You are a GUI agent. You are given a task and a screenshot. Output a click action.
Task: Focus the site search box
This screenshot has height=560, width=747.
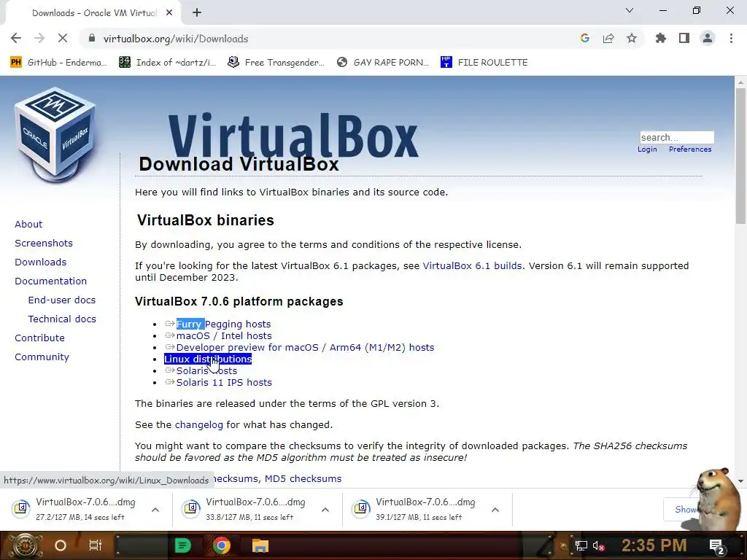pyautogui.click(x=676, y=138)
